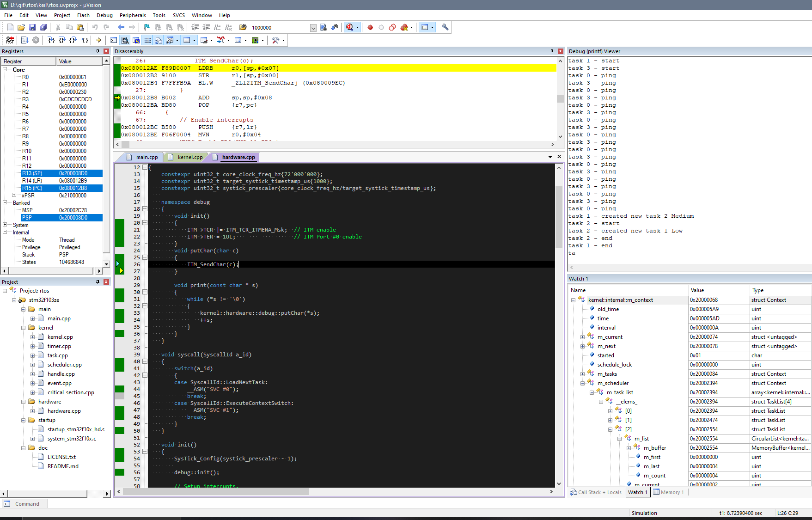812x520 pixels.
Task: Save all files icon
Action: click(x=43, y=27)
